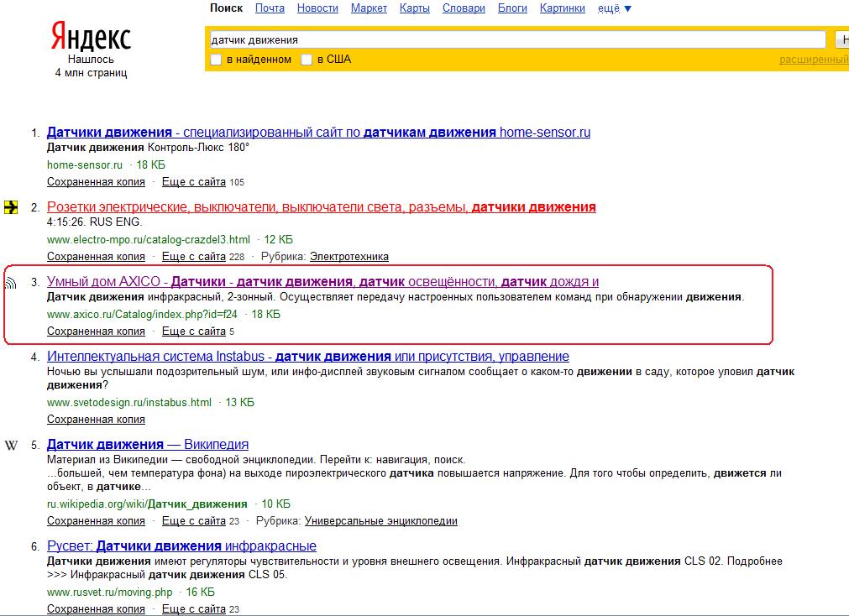Open 'Универсальные энциклопедии' rubric link

[381, 520]
